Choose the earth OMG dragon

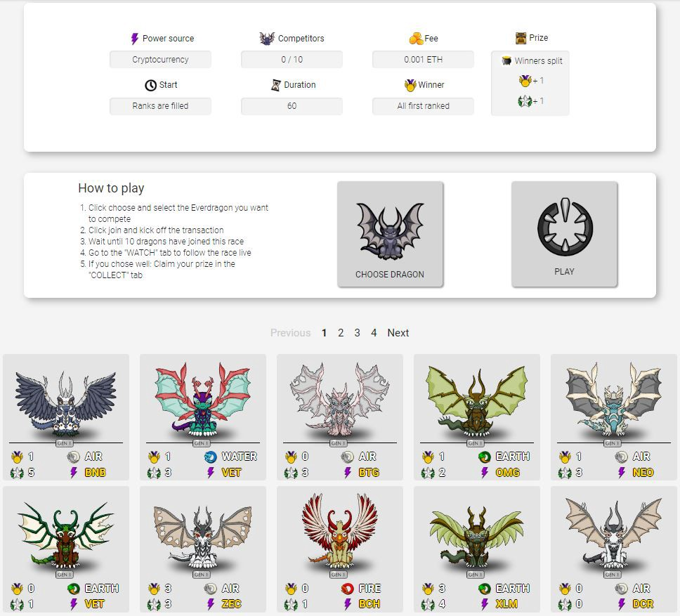[x=477, y=417]
